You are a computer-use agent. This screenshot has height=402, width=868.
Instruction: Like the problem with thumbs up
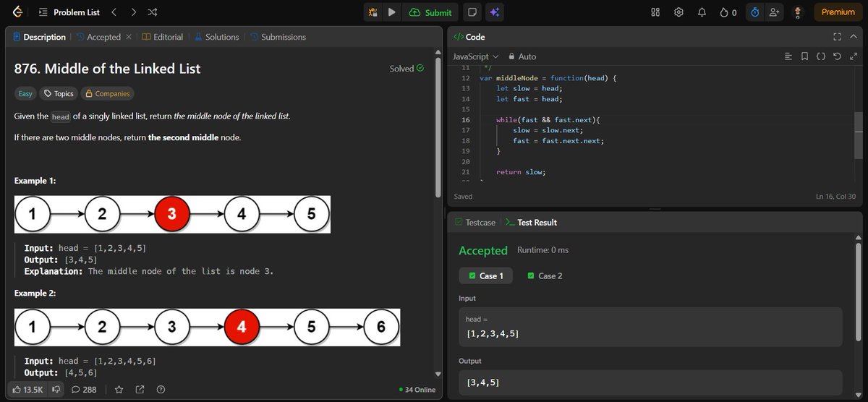[x=28, y=390]
